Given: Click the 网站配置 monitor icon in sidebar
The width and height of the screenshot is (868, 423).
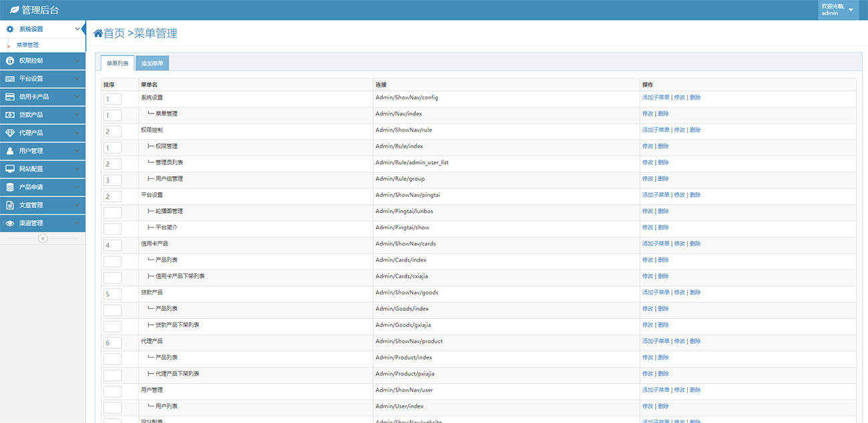Looking at the screenshot, I should coord(10,169).
